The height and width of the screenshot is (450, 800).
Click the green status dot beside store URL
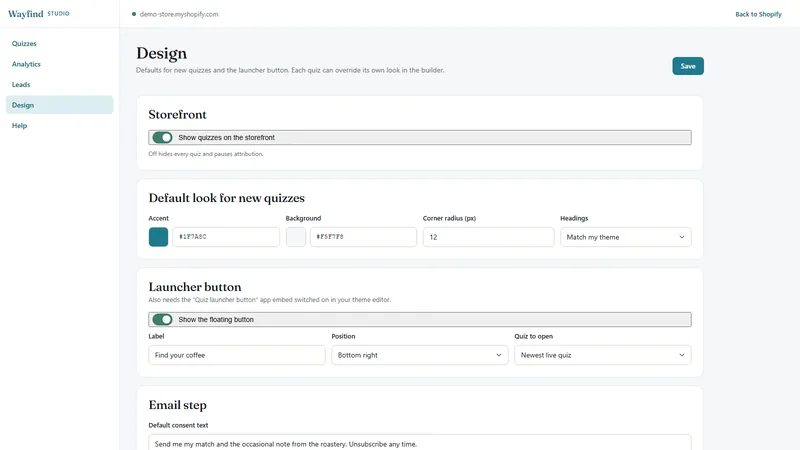[134, 14]
